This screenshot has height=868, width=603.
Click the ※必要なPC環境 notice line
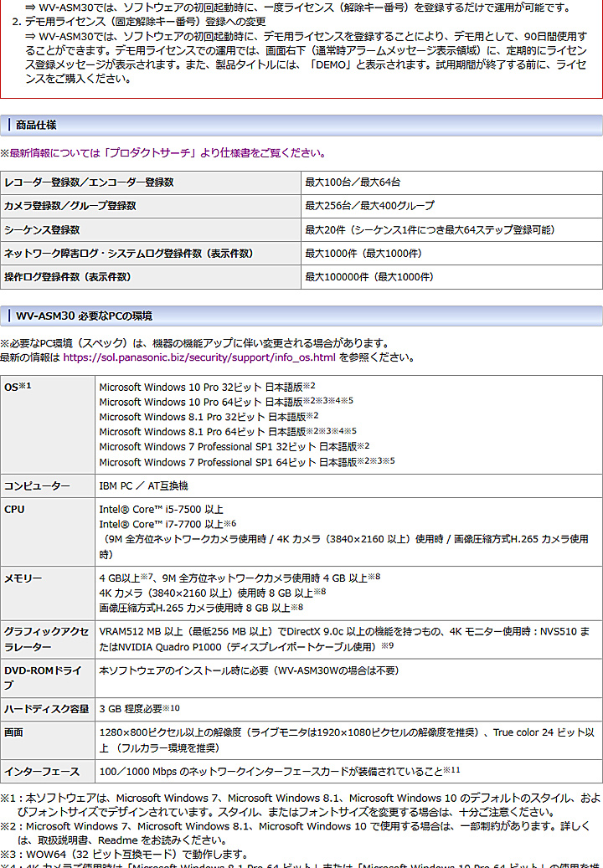pyautogui.click(x=195, y=343)
